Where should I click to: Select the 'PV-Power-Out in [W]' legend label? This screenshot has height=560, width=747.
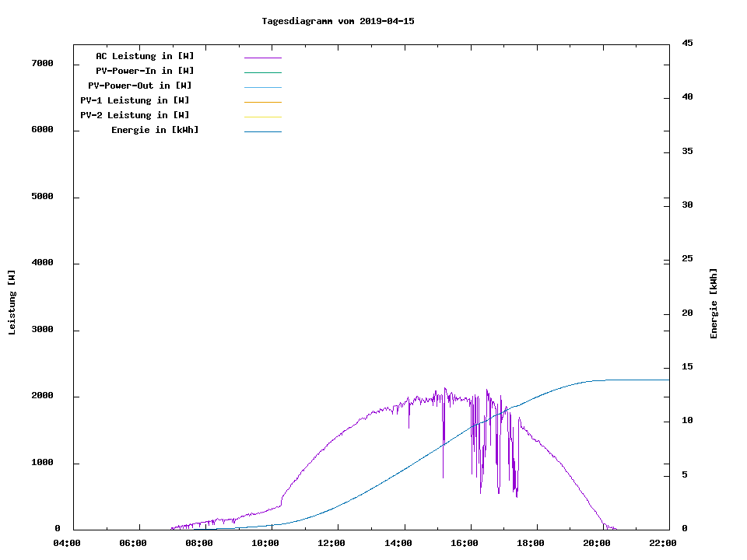click(x=140, y=86)
